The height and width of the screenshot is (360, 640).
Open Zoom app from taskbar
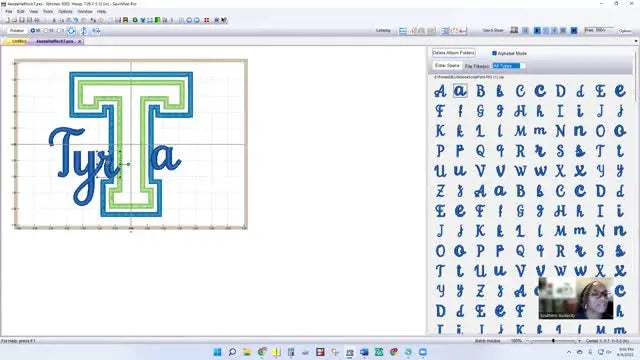pyautogui.click(x=423, y=352)
